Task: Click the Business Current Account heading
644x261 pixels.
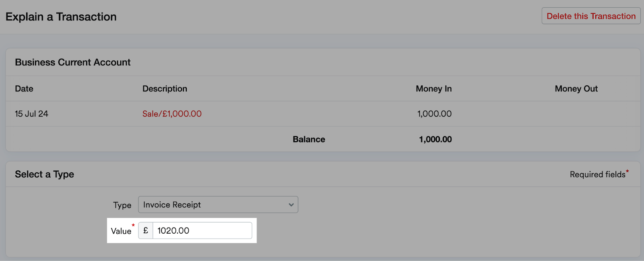Action: (x=72, y=62)
